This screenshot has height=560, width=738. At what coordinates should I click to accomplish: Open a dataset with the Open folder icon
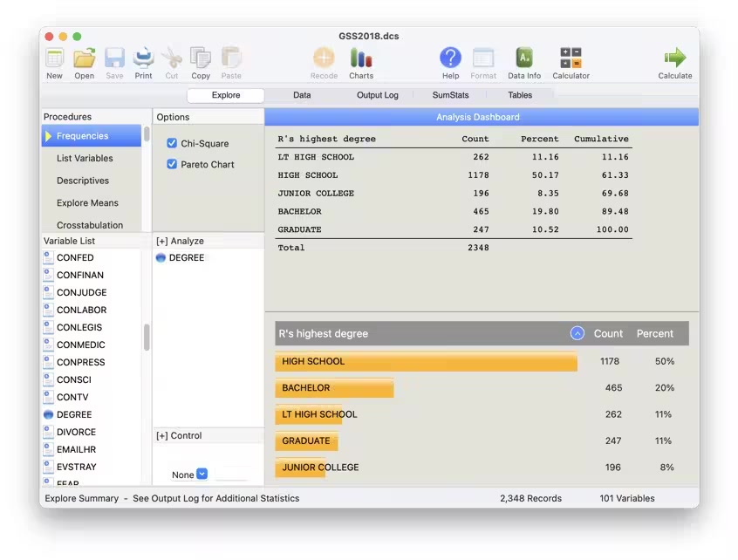coord(84,58)
